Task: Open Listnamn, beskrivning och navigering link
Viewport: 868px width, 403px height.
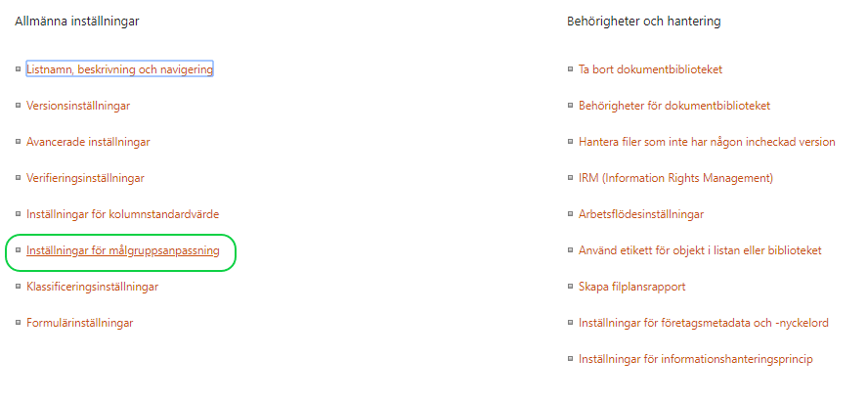Action: pos(119,69)
